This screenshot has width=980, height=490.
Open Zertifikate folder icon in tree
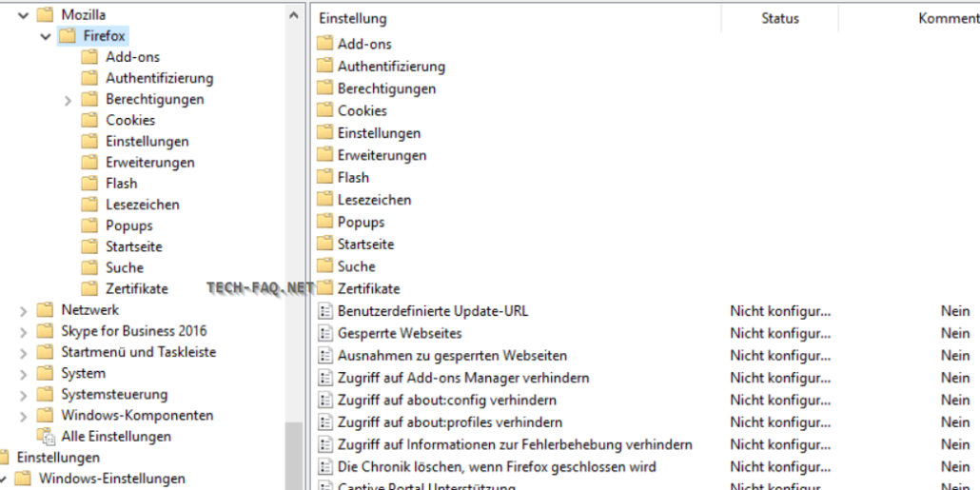tap(90, 288)
